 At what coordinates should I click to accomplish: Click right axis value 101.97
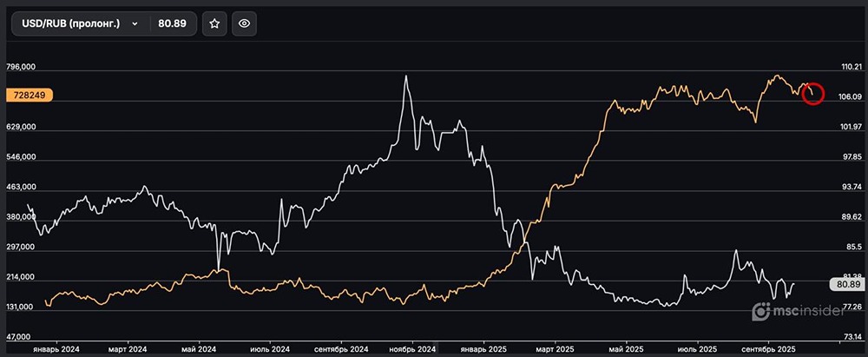click(852, 127)
